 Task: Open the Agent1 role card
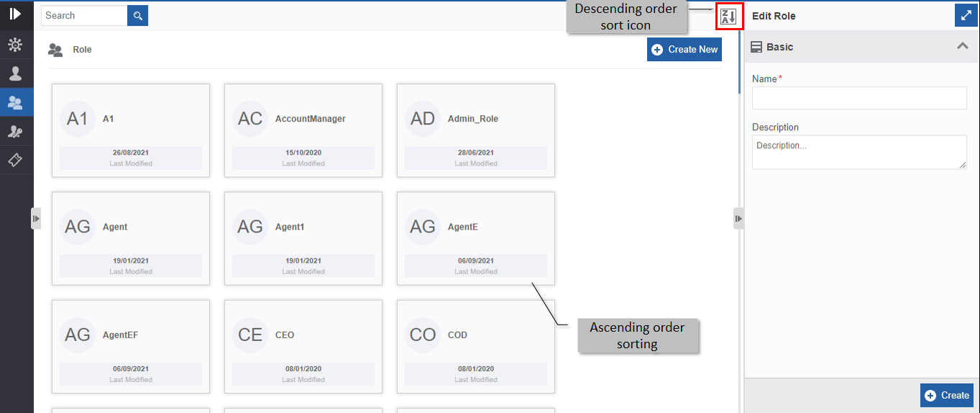click(x=303, y=238)
